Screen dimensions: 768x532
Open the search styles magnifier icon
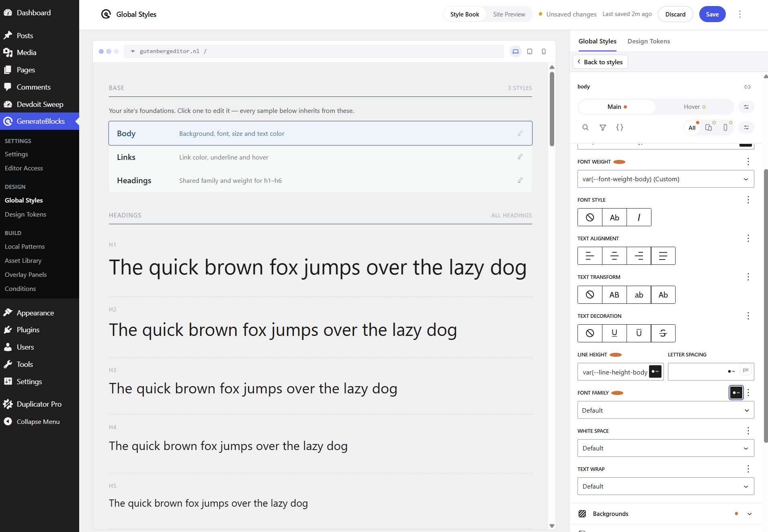pos(586,127)
